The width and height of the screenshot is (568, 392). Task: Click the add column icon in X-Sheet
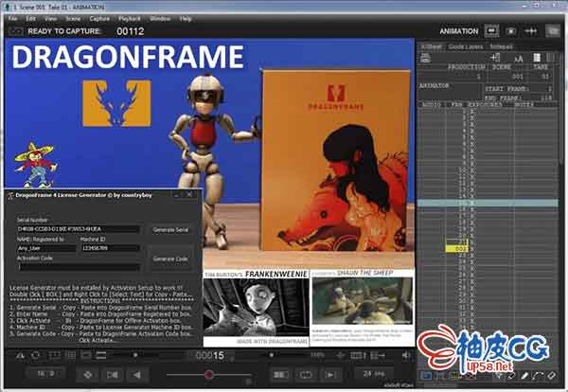pos(495,58)
